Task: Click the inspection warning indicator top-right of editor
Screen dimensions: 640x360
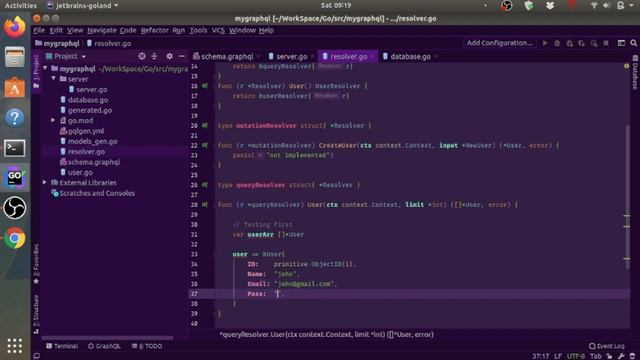Action: (x=627, y=66)
